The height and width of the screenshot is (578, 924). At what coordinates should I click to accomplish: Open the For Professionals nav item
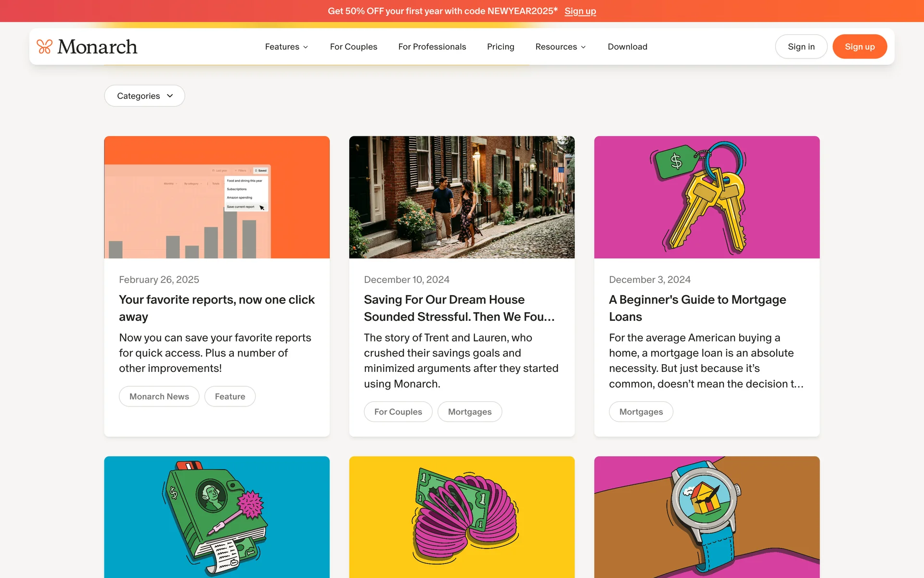(432, 47)
